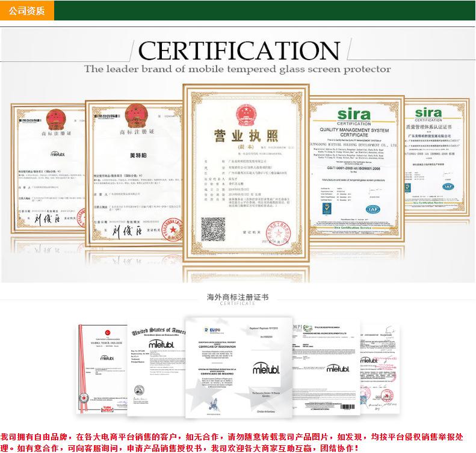Viewport: 476px width, 453px height.
Task: Open the 美特柏 trademark registration certificate thumbnail
Action: coord(134,173)
